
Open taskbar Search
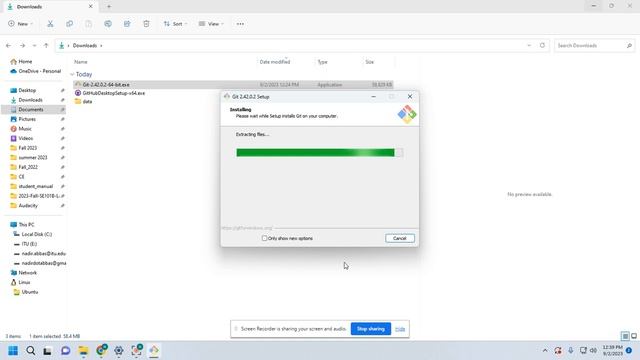click(31, 351)
